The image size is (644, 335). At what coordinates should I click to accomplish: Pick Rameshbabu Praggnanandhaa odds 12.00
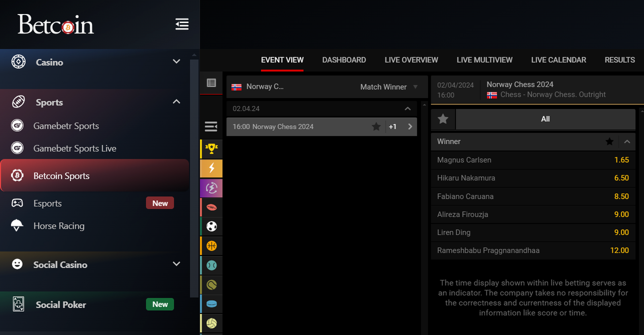click(x=533, y=250)
